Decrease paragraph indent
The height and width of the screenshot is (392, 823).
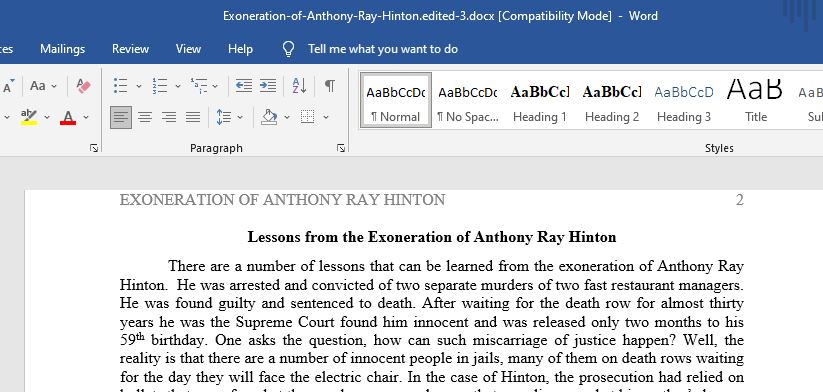click(244, 86)
